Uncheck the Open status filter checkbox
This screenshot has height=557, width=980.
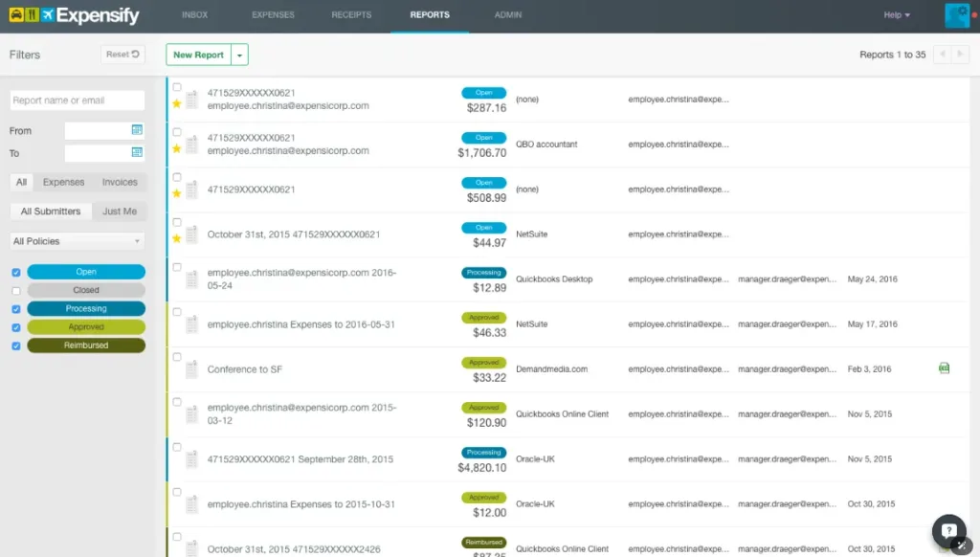pyautogui.click(x=15, y=273)
